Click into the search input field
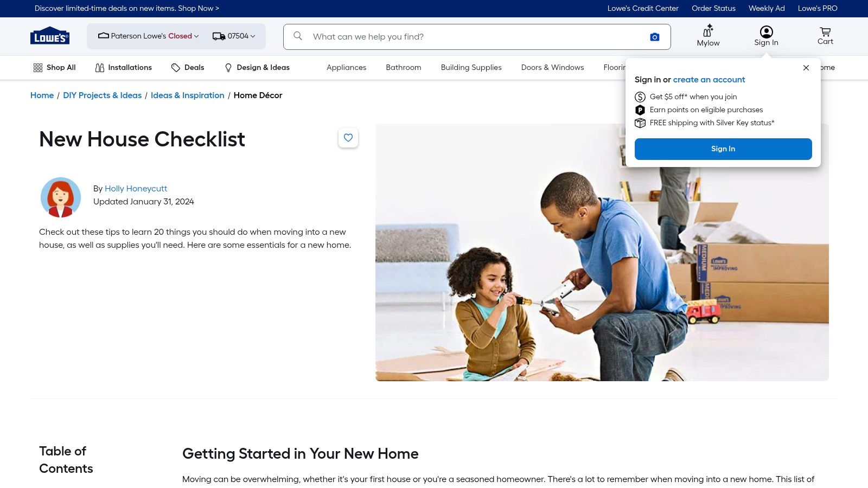 (472, 37)
